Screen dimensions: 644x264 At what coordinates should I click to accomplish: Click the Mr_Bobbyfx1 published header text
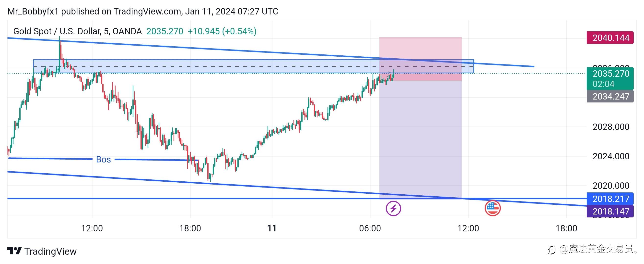pyautogui.click(x=142, y=12)
